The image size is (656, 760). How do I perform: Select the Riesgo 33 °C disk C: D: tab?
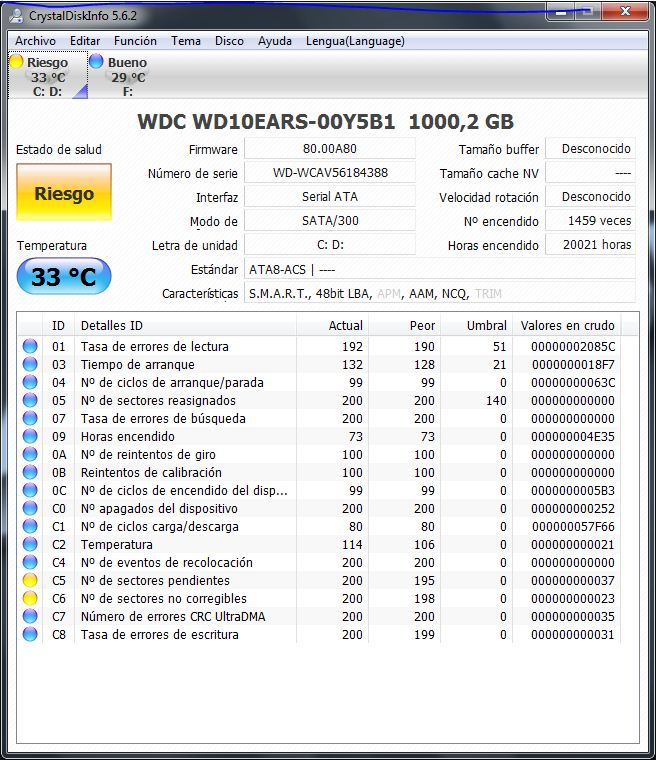click(48, 76)
